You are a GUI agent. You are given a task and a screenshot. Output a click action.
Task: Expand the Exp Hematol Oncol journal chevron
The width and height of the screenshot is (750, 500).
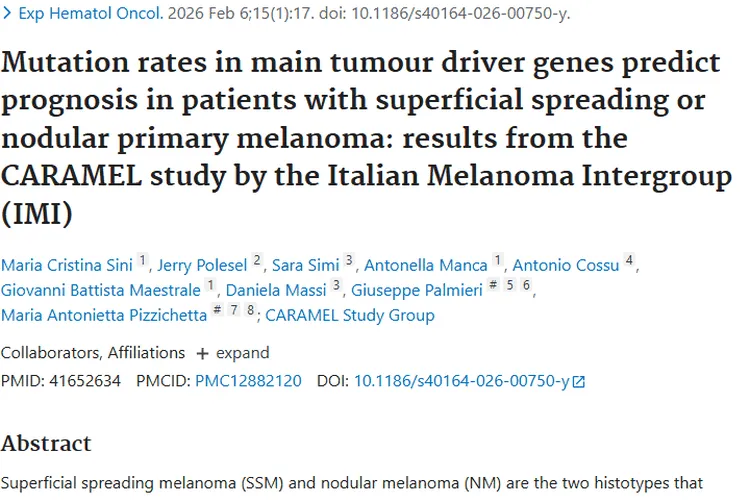[8, 16]
